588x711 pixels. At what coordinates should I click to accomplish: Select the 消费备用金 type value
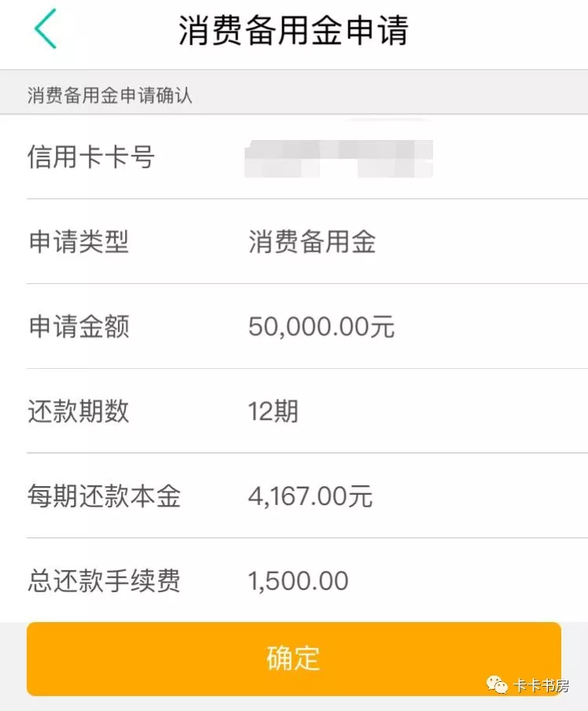[312, 241]
